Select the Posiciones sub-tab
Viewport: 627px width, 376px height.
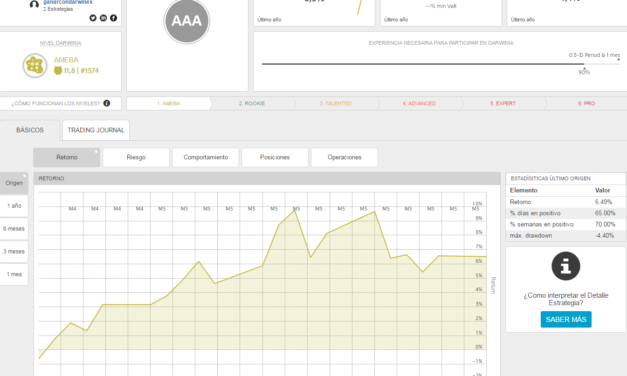(x=275, y=157)
